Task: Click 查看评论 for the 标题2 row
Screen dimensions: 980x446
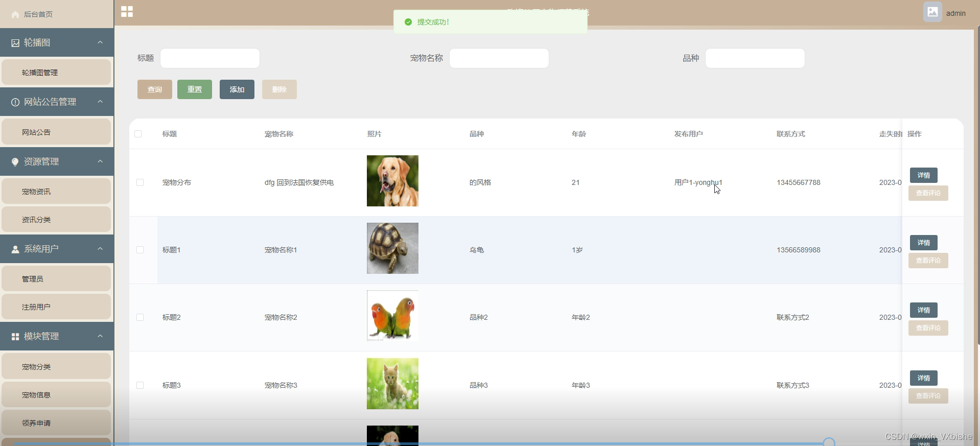Action: click(928, 328)
